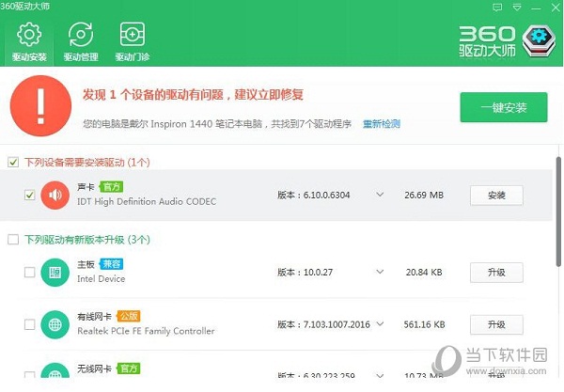Open the 驱动门诊 tab
Screen dimensions: 564x392
pyautogui.click(x=133, y=41)
